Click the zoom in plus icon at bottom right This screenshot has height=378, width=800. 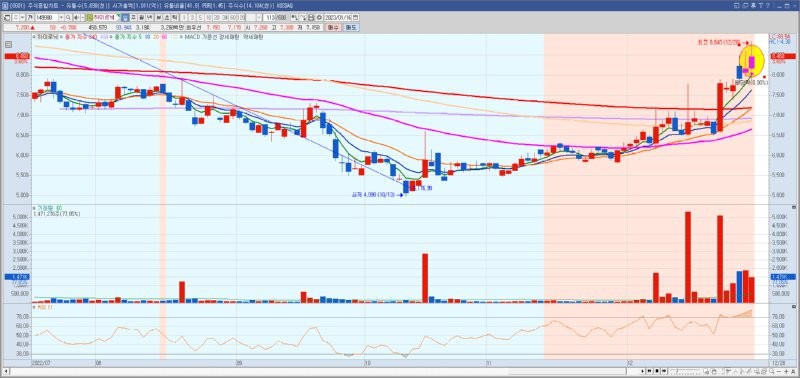click(x=786, y=371)
